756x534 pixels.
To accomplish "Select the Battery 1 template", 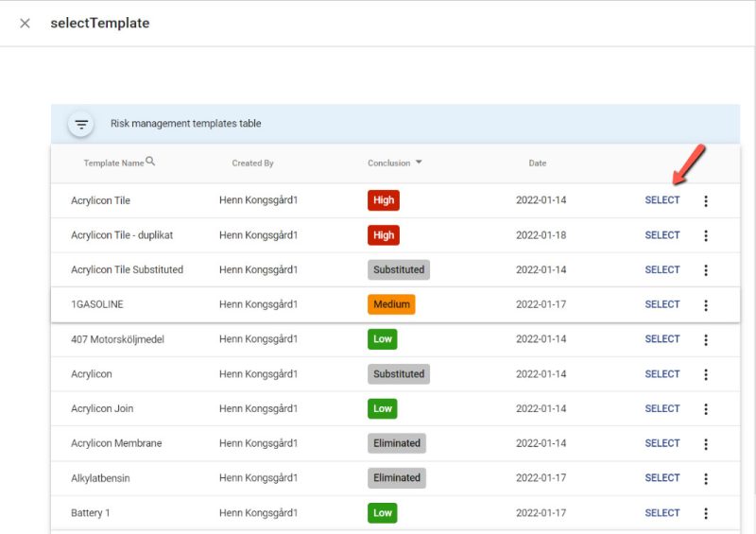I will click(x=662, y=513).
